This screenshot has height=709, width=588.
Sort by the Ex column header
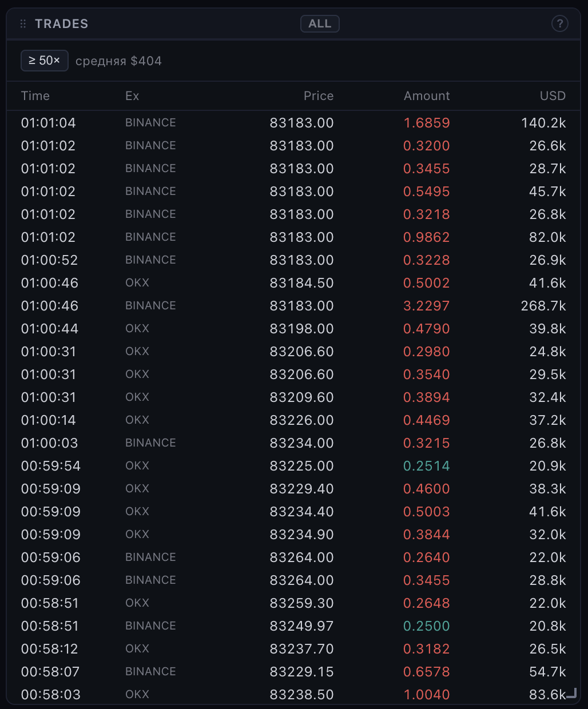[132, 96]
